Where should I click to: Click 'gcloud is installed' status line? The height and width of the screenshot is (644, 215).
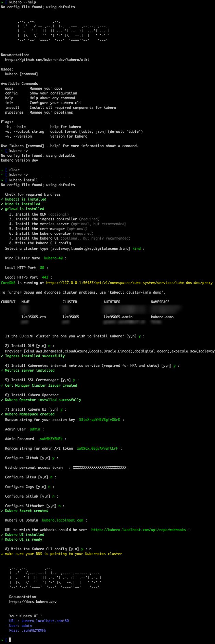pos(23,209)
